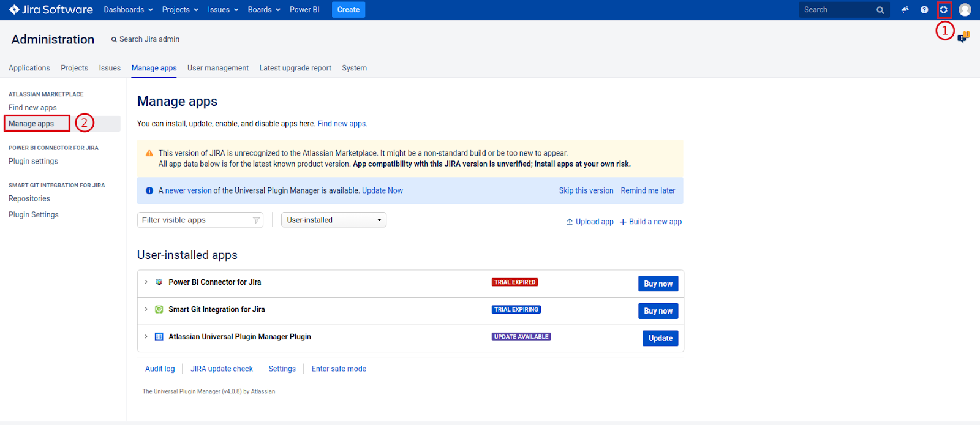Open the user profile avatar
Screen dimensions: 980x425
[965, 10]
